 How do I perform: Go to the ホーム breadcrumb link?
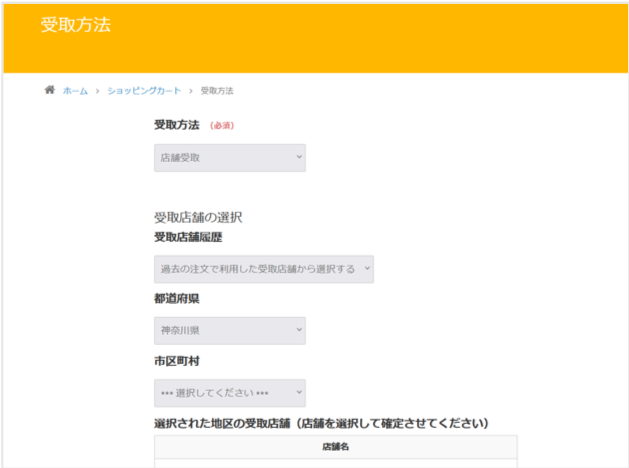coord(75,91)
